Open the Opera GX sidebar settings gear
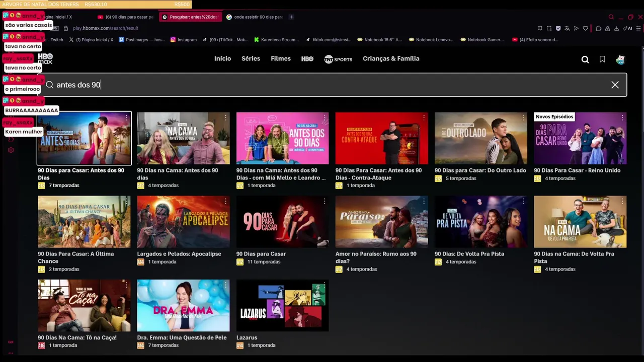Image resolution: width=644 pixels, height=362 pixels. (11, 150)
